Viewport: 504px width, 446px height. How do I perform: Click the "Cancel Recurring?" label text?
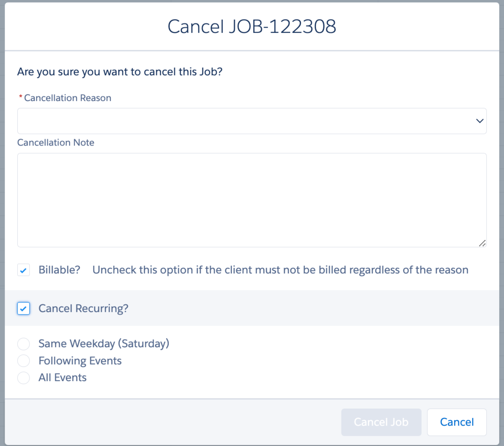point(83,308)
